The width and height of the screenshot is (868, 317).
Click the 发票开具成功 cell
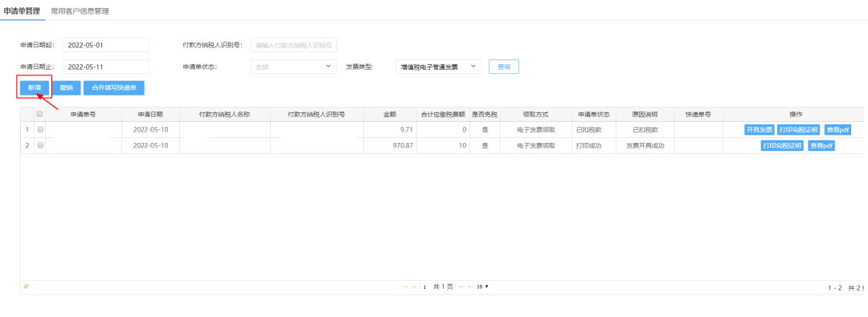pos(645,146)
